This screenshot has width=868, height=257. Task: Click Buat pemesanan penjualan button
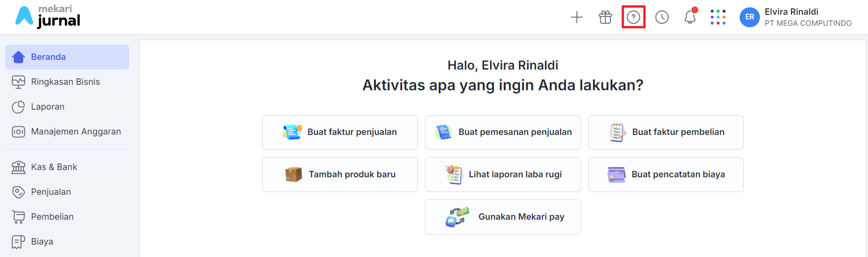click(x=503, y=132)
